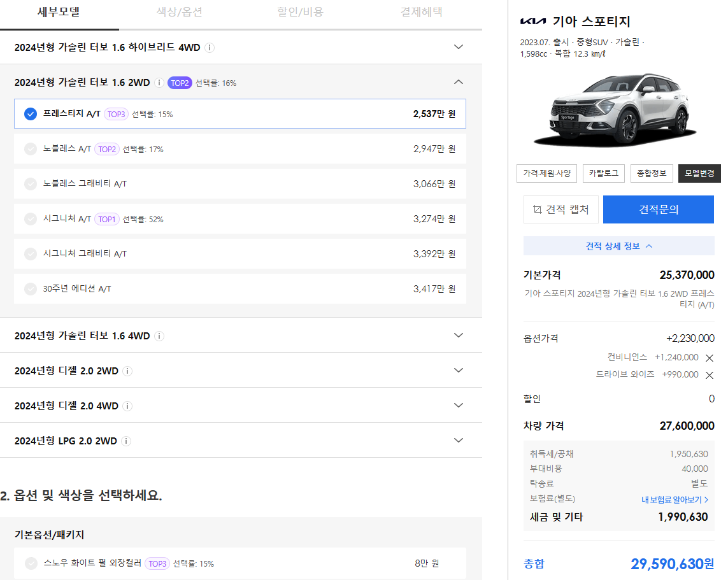Click the TOP2 badge on 1.6 2WD
Screen dimensions: 728x580
point(180,83)
